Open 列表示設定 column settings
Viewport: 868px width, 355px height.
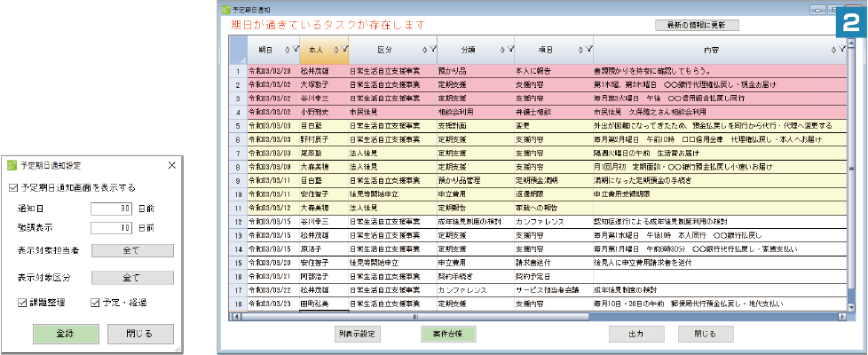[x=358, y=334]
